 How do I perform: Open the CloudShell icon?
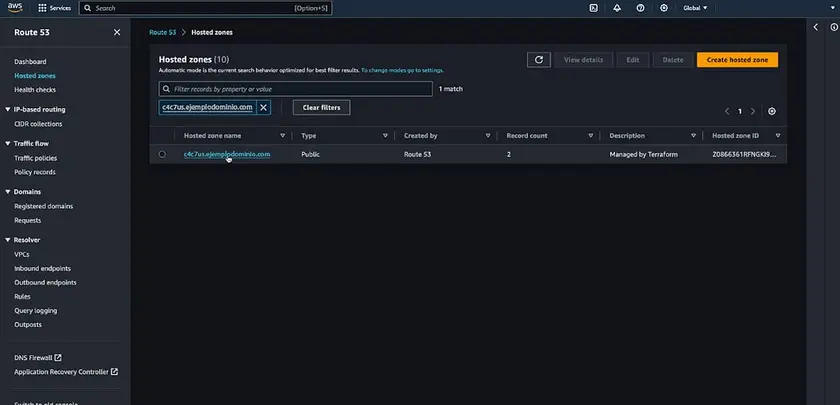click(x=593, y=8)
